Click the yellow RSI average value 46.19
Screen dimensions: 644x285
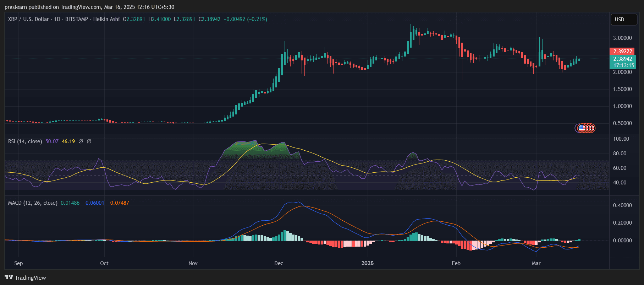pos(68,141)
